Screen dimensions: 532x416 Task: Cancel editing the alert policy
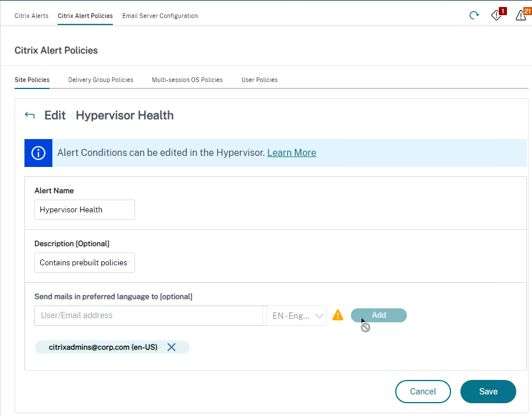[423, 392]
